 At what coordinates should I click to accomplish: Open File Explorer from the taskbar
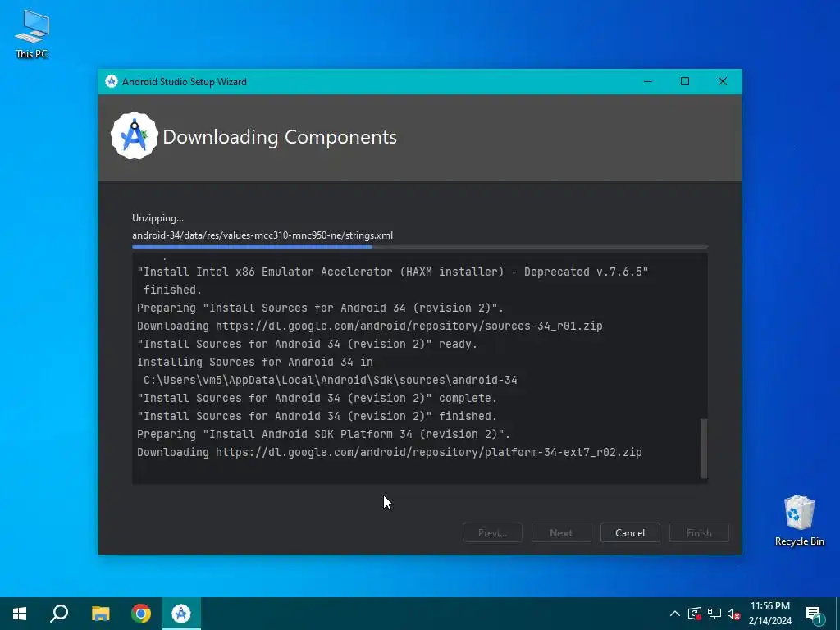[x=100, y=614]
